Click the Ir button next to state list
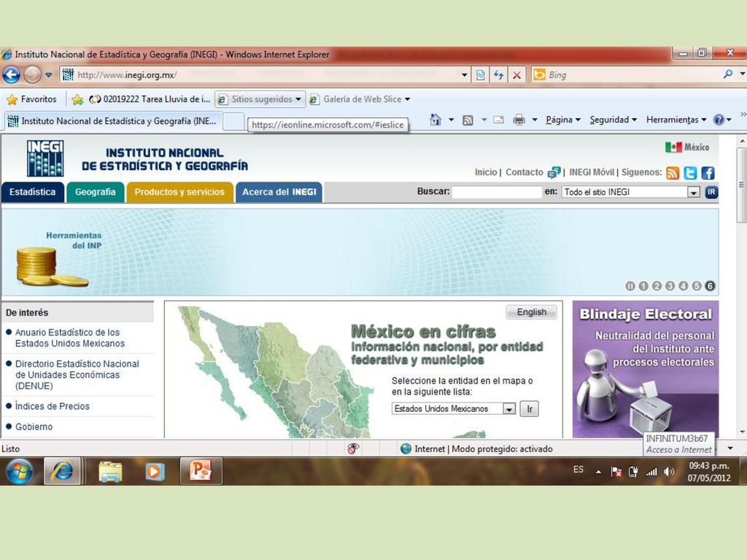Image resolution: width=747 pixels, height=560 pixels. tap(530, 409)
